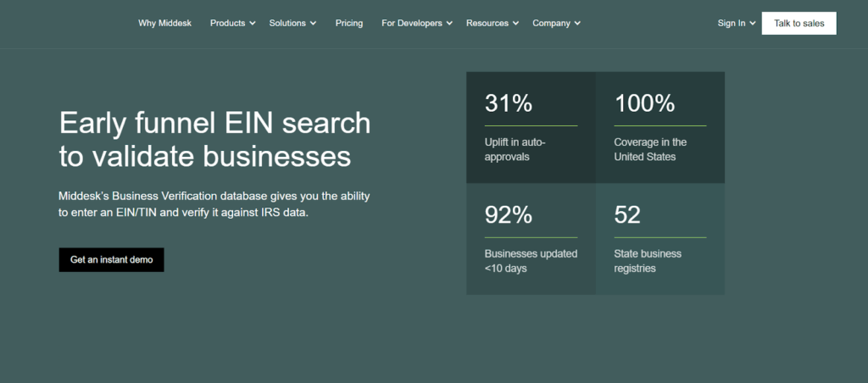
Task: Open the Resources menu
Action: click(487, 23)
